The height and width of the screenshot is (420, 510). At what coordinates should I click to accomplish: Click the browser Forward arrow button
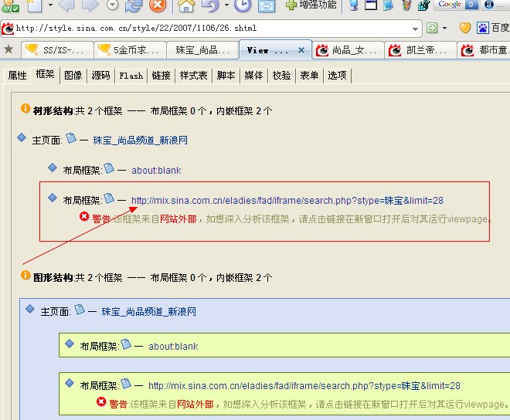[89, 5]
